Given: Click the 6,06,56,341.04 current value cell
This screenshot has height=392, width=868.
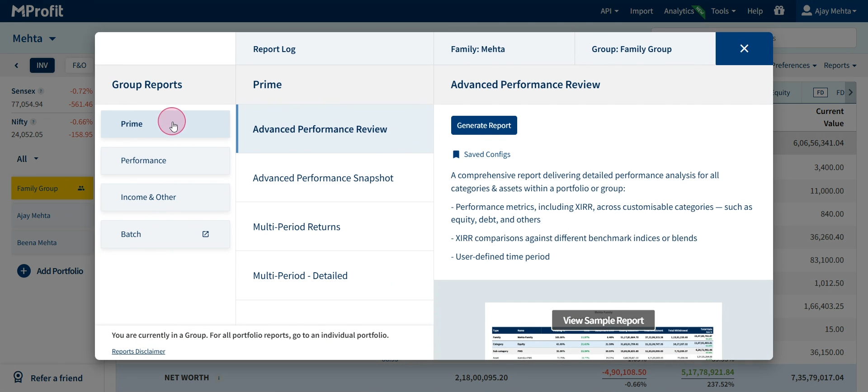Looking at the screenshot, I should point(818,143).
